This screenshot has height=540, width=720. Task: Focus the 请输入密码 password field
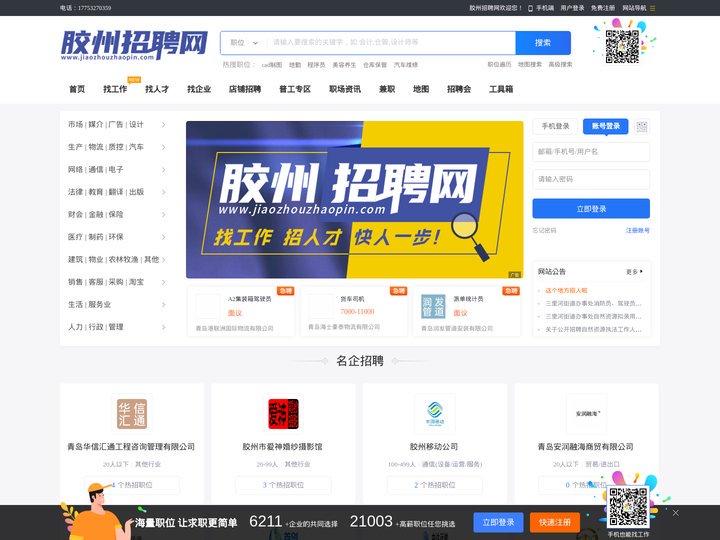[591, 179]
